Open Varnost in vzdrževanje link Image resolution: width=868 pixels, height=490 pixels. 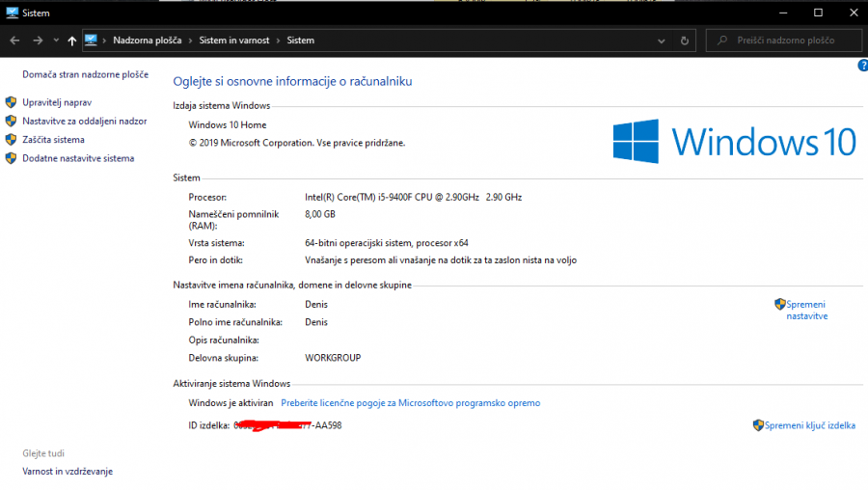[68, 472]
